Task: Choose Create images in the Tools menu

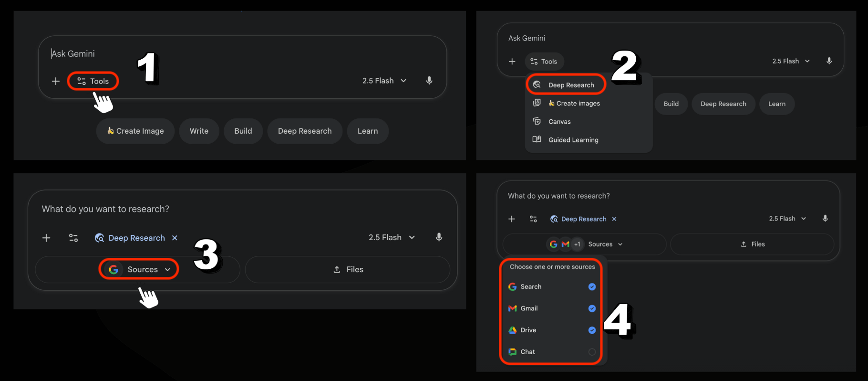Action: (578, 103)
